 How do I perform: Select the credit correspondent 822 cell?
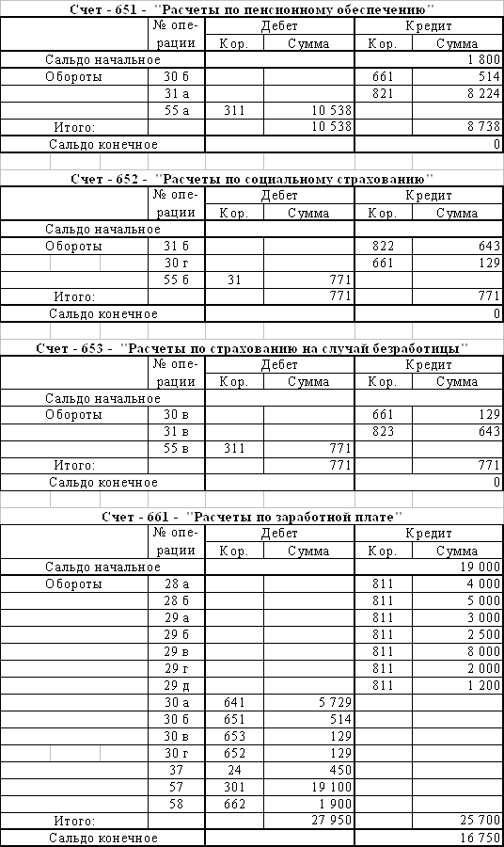coord(383,247)
